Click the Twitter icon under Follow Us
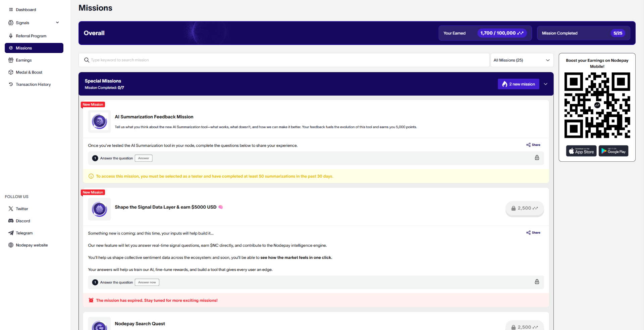 tap(11, 209)
